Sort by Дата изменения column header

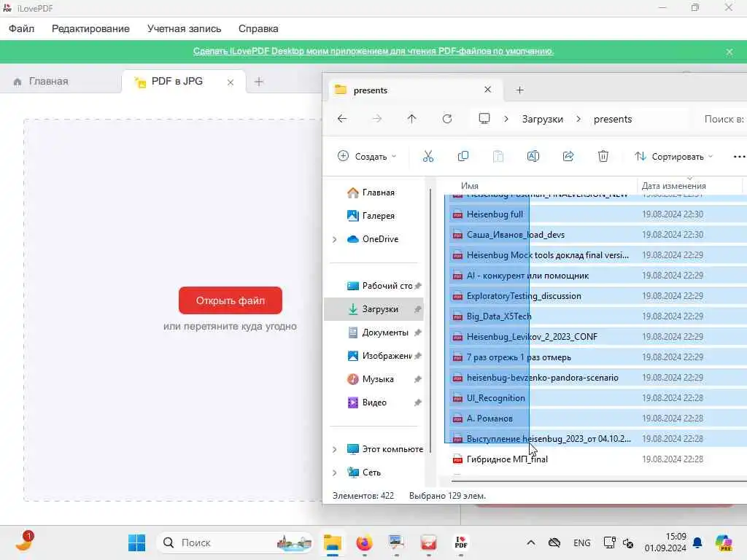pos(673,186)
